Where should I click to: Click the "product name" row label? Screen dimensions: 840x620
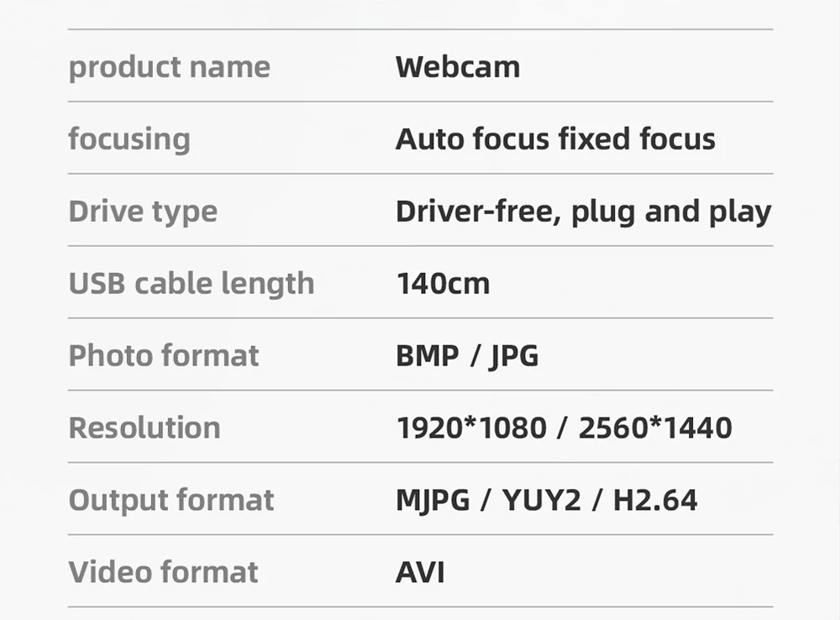point(169,67)
